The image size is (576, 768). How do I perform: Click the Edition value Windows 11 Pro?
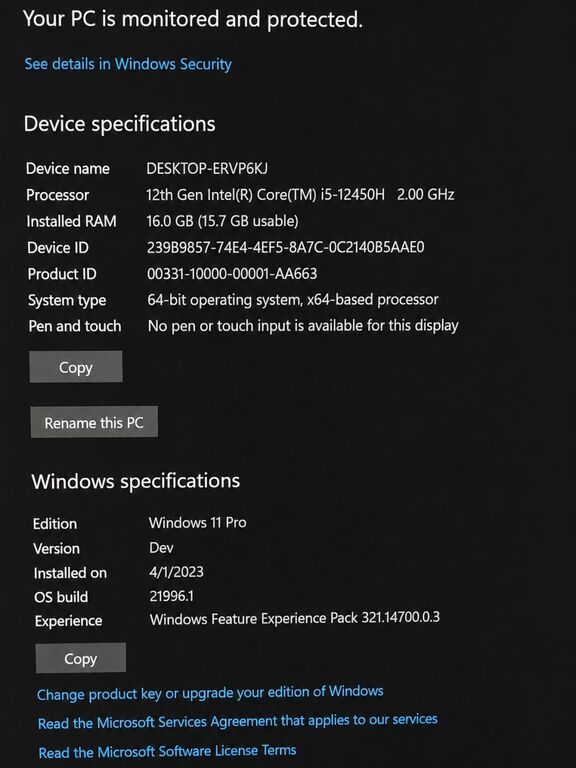click(197, 523)
